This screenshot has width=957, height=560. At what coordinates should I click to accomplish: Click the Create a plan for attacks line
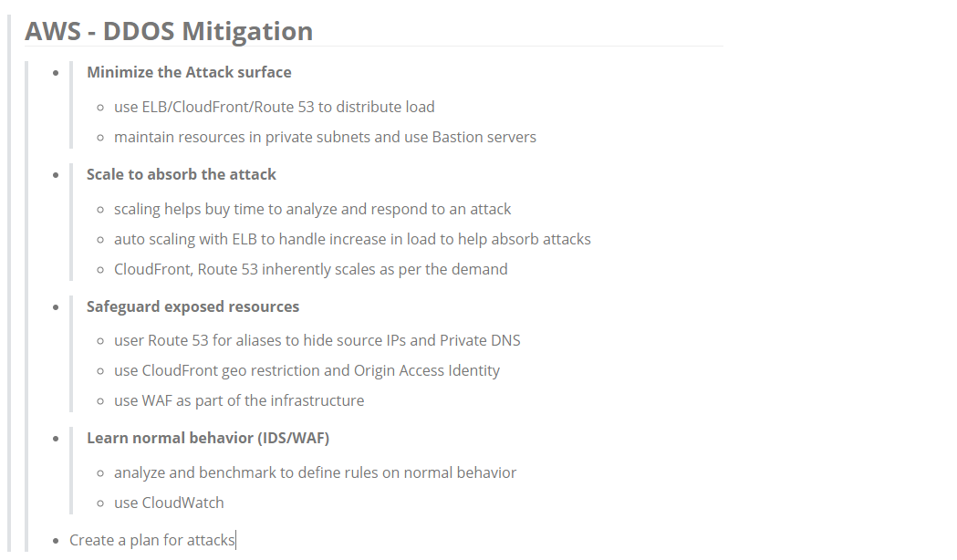click(x=152, y=540)
